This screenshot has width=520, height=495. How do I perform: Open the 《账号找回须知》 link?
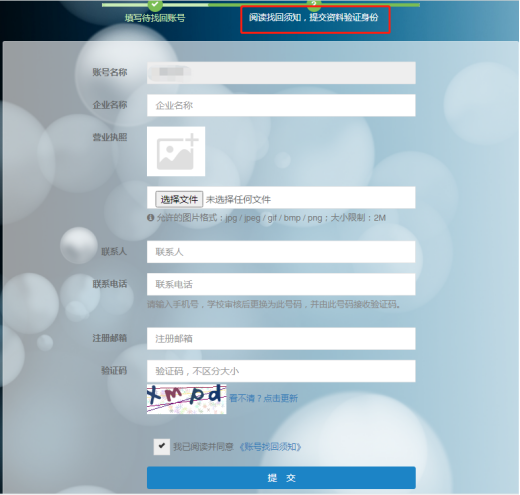270,447
